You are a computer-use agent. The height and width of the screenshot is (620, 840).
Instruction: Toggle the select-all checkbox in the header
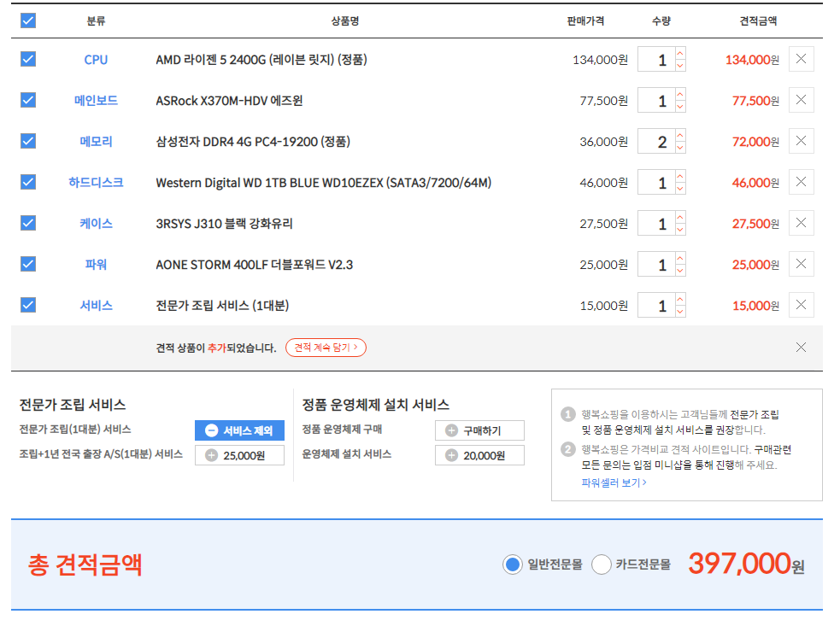(28, 20)
